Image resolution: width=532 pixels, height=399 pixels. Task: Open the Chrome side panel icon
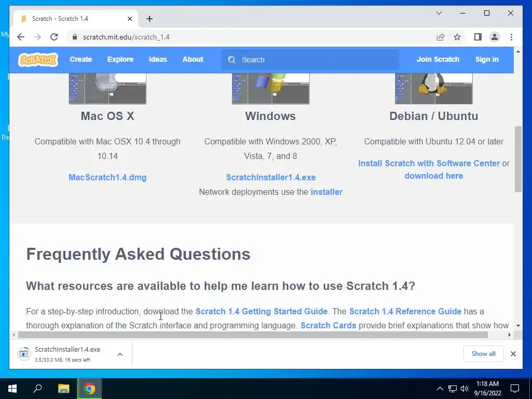pos(478,37)
